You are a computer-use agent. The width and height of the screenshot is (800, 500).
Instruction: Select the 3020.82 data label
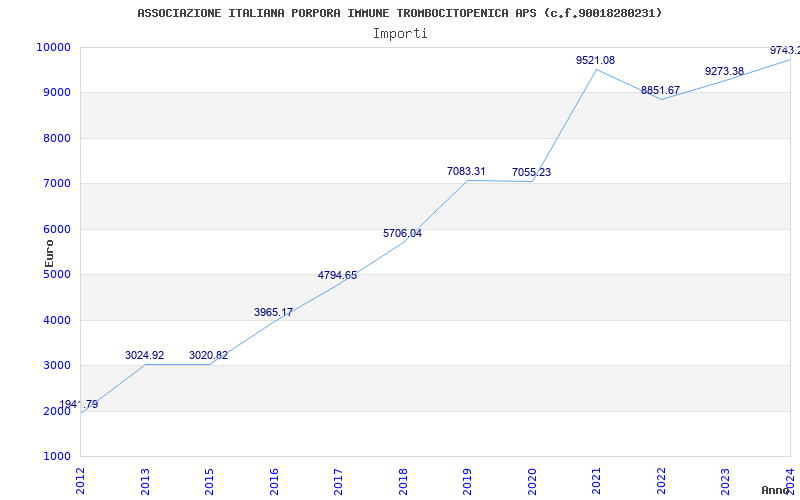coord(209,356)
